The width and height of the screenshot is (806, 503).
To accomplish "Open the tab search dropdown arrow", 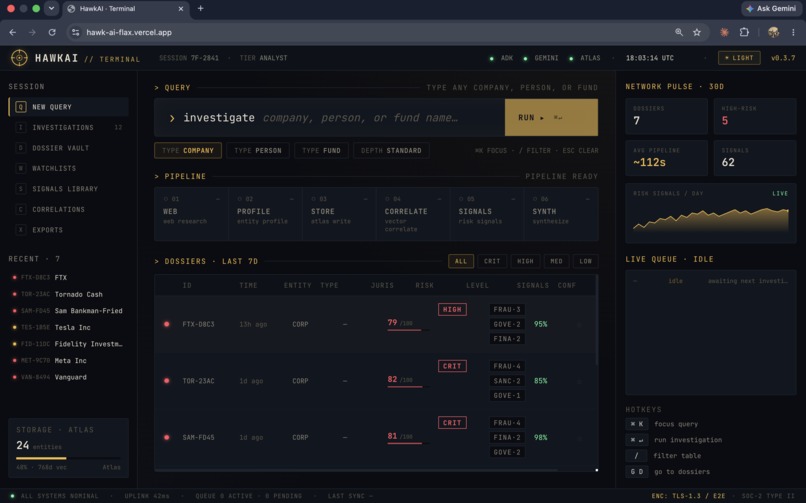I will coord(51,8).
